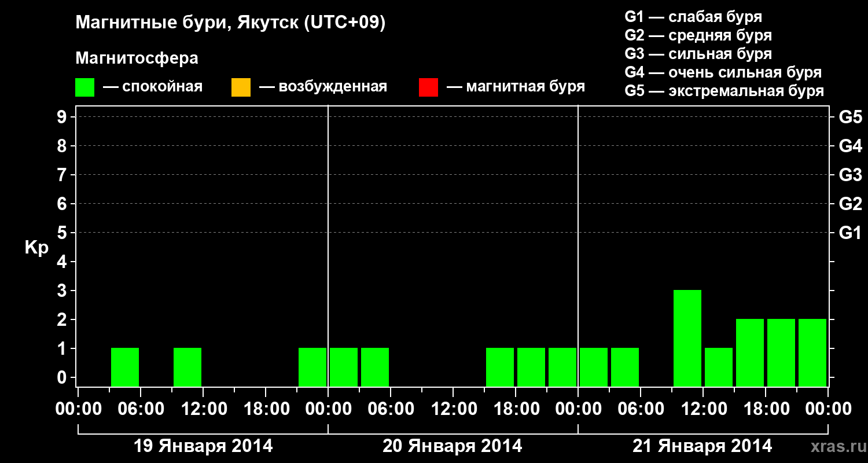The width and height of the screenshot is (868, 463).
Task: Click the 'G5 — экстремальная буря' legend line
Action: 724,91
